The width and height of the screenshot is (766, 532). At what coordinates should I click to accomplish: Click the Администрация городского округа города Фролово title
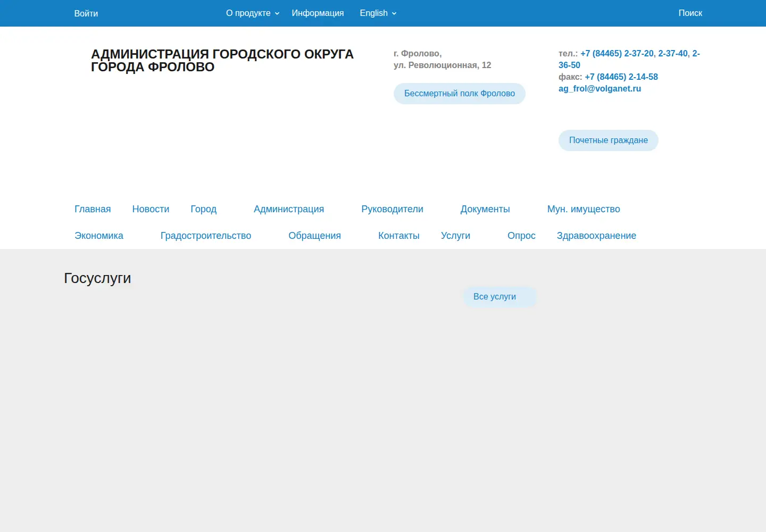coord(222,61)
